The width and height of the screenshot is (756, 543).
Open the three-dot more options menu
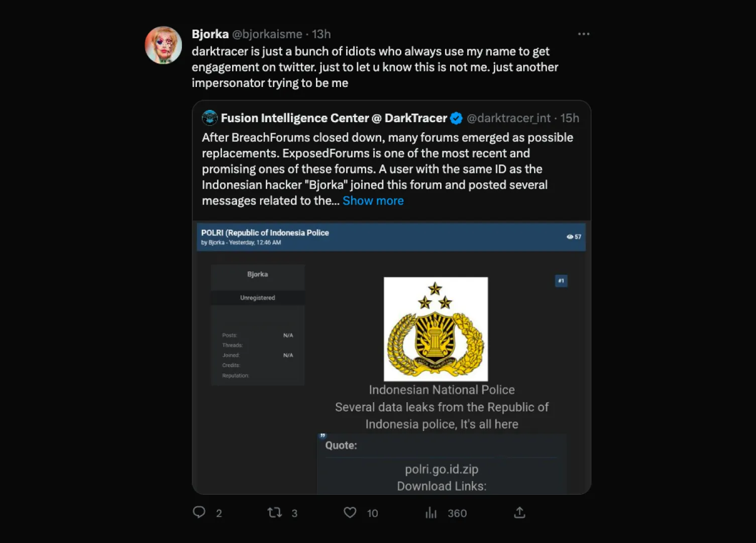[x=583, y=34]
